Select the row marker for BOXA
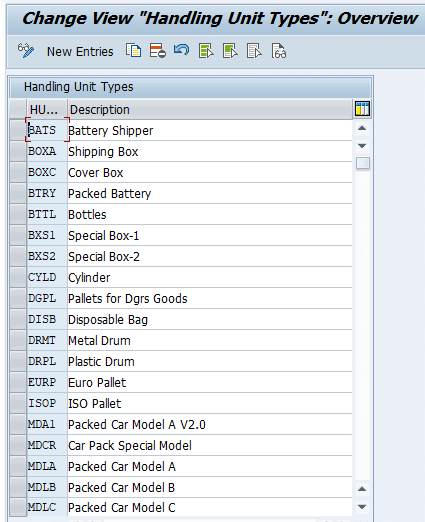 click(x=18, y=151)
